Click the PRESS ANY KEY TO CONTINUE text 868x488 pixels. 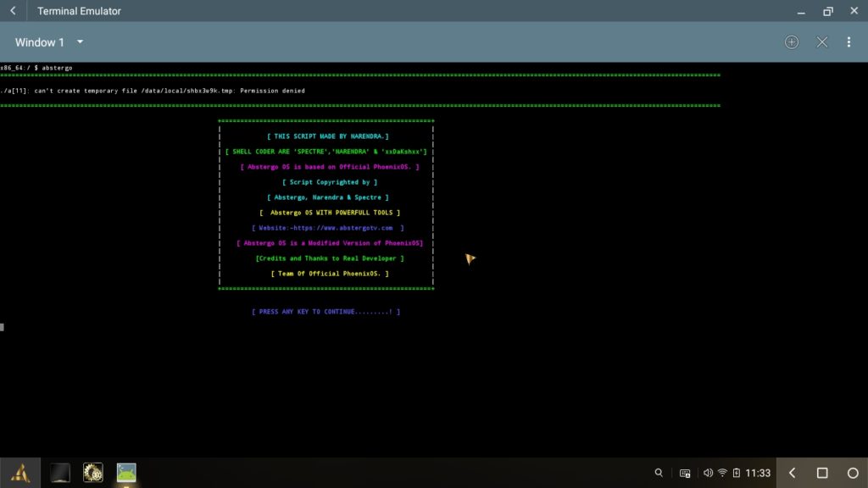coord(325,312)
